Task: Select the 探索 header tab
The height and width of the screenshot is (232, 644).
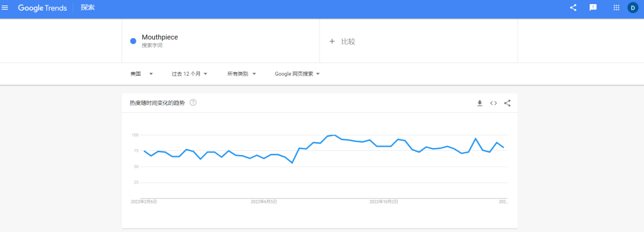Action: click(x=88, y=7)
